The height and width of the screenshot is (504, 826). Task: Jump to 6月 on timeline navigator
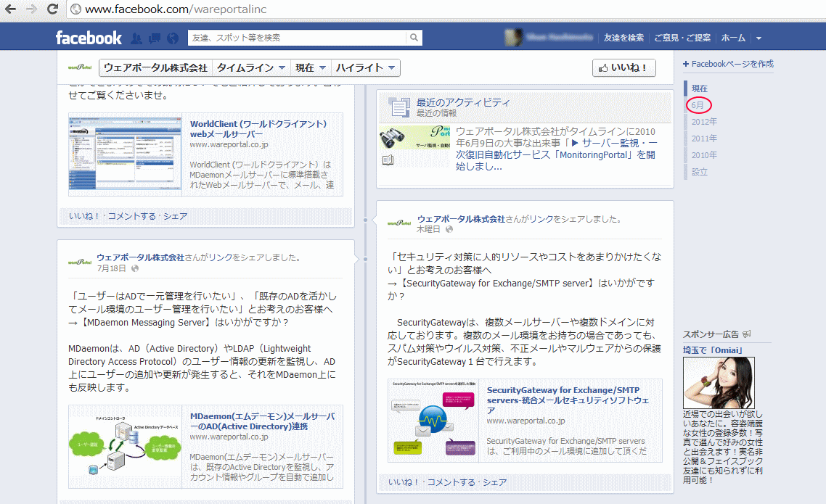[698, 105]
